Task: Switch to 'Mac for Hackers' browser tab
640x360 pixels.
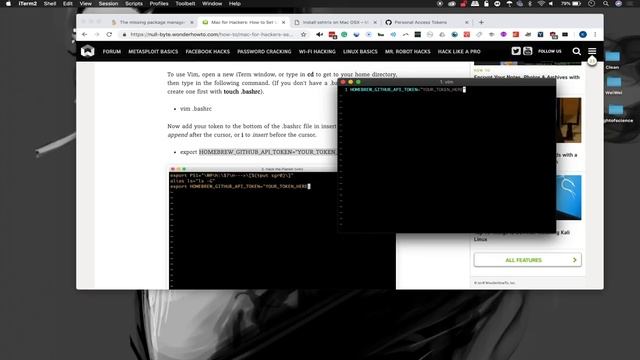Action: tap(244, 22)
